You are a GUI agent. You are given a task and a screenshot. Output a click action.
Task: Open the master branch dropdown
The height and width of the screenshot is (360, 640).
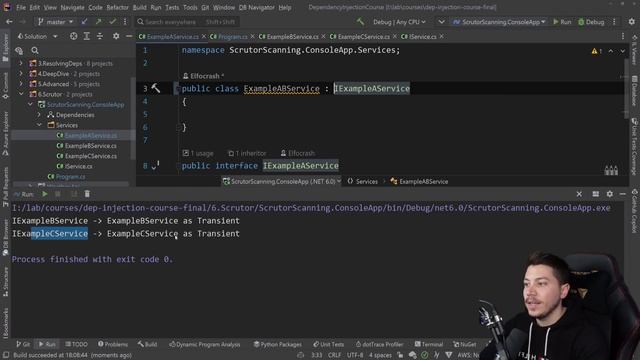[x=56, y=22]
